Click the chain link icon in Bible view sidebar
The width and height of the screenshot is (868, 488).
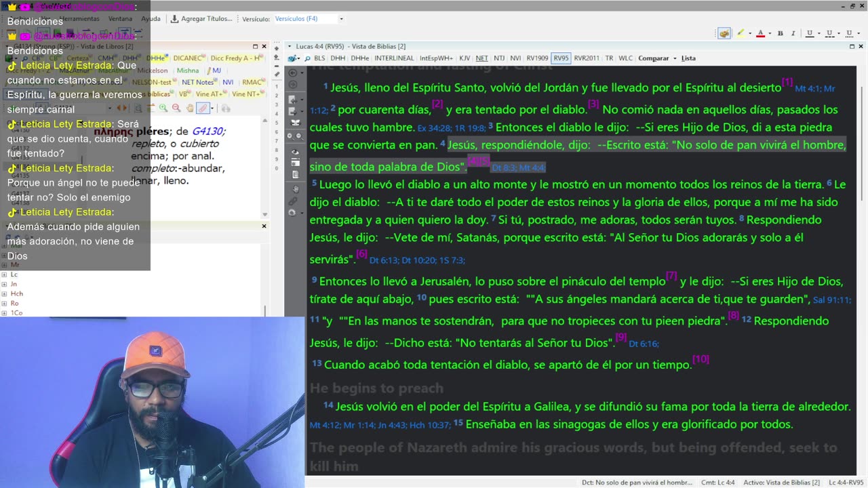(294, 201)
